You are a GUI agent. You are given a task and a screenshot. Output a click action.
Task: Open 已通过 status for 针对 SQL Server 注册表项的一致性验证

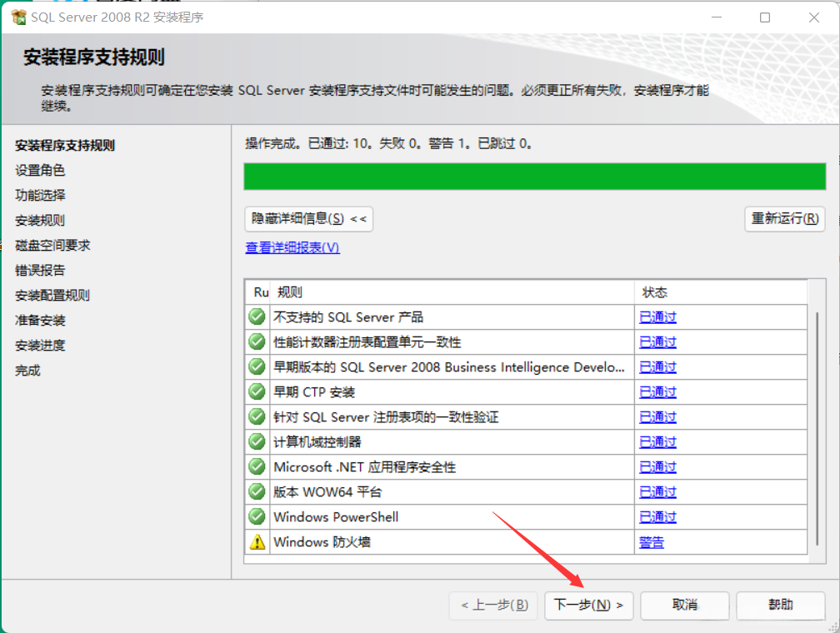click(x=657, y=416)
